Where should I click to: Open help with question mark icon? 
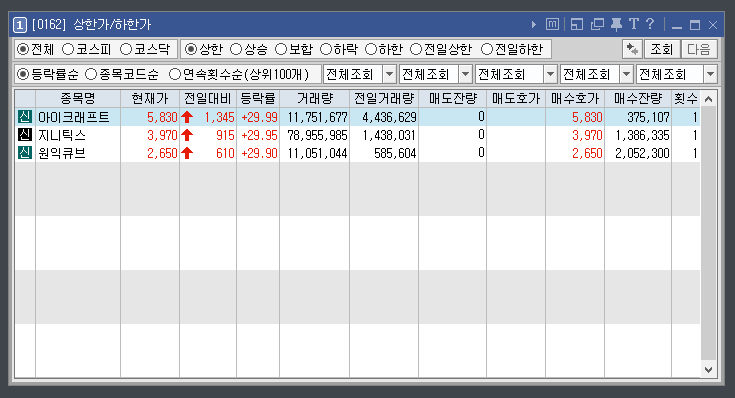tap(650, 24)
